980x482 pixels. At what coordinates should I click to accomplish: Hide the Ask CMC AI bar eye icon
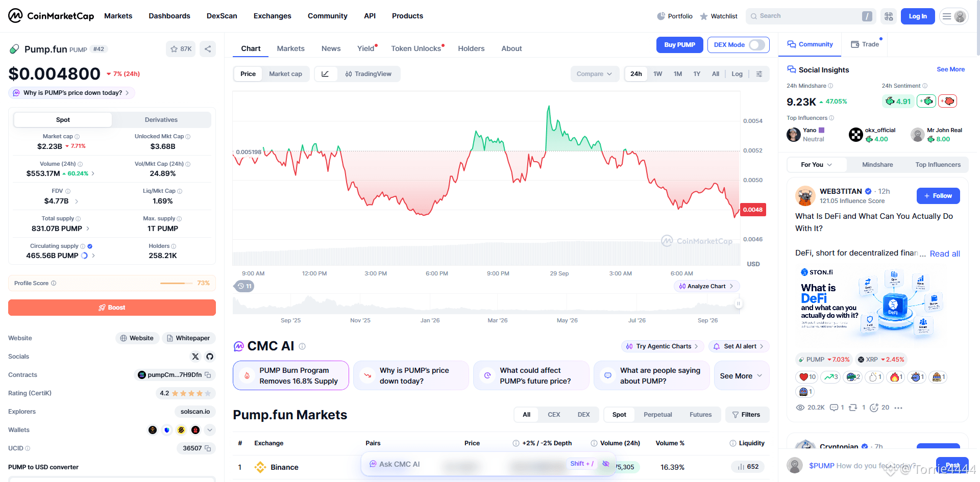tap(606, 464)
